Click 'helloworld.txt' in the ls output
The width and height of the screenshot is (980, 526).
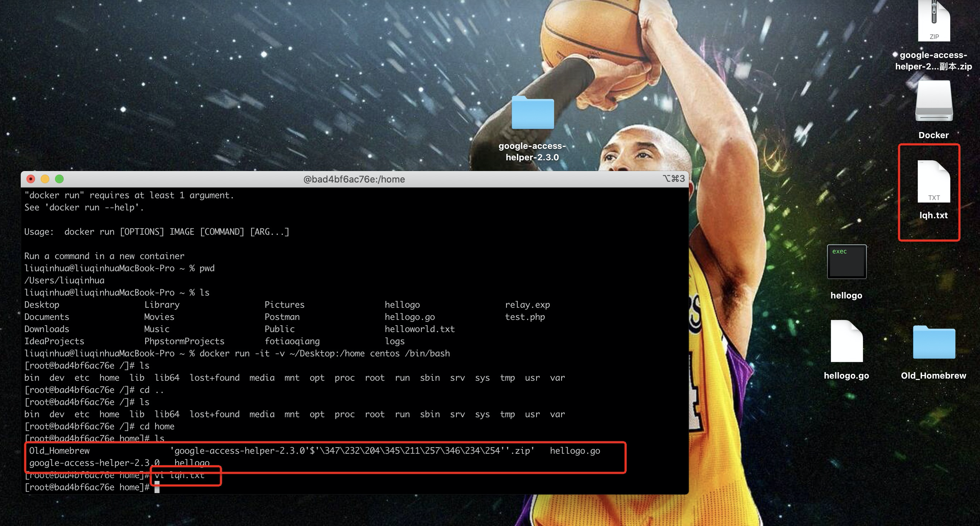(419, 329)
